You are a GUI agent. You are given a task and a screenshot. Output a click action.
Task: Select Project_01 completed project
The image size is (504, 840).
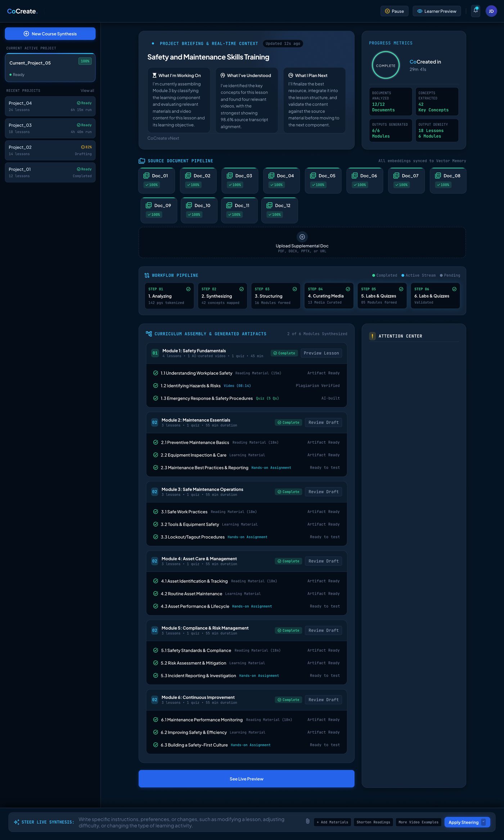[x=50, y=172]
